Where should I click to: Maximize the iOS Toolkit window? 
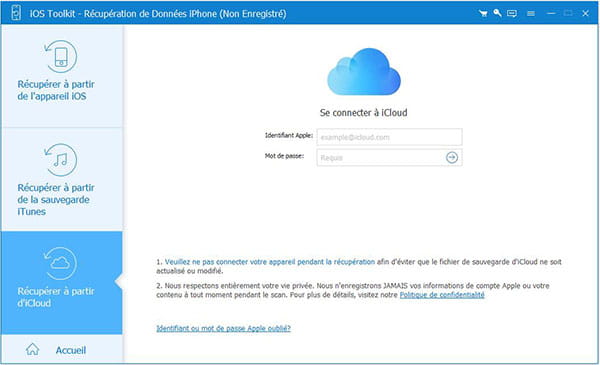click(568, 13)
